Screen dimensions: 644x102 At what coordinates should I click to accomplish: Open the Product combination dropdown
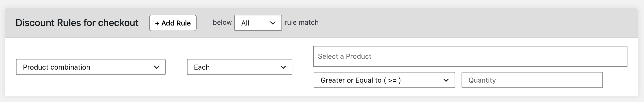(91, 67)
